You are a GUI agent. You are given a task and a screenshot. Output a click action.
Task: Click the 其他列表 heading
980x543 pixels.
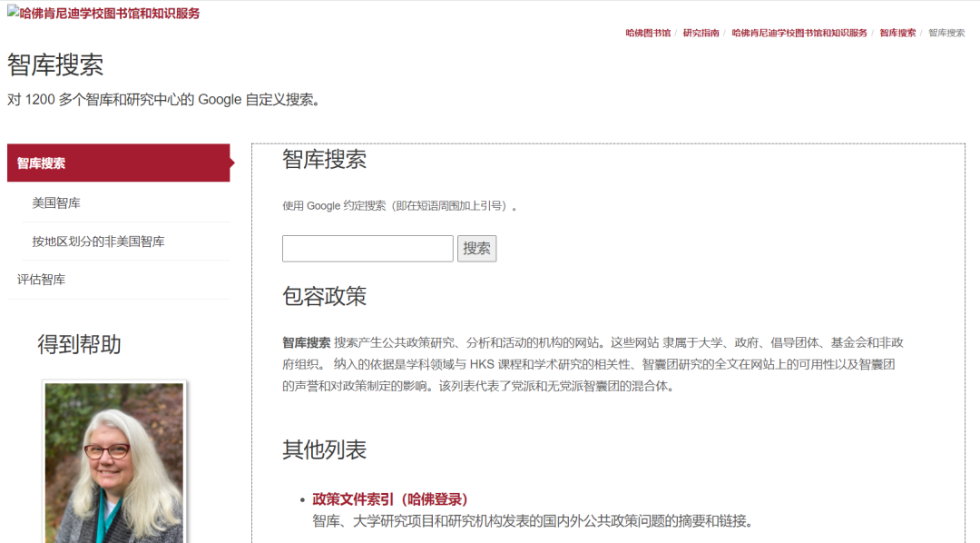pos(324,449)
